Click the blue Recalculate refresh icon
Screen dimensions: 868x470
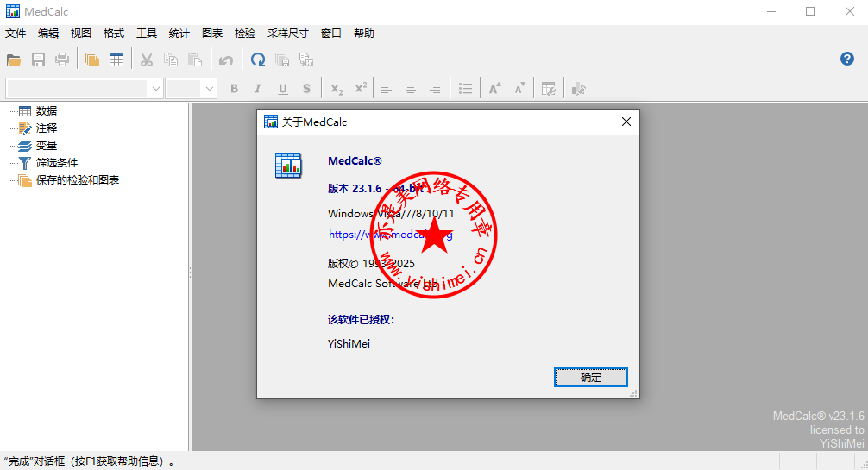tap(258, 60)
